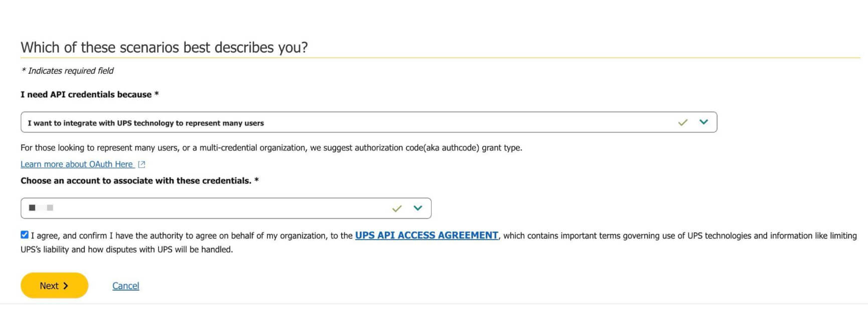The height and width of the screenshot is (323, 868).
Task: Click I need API credentials because label
Action: [89, 94]
